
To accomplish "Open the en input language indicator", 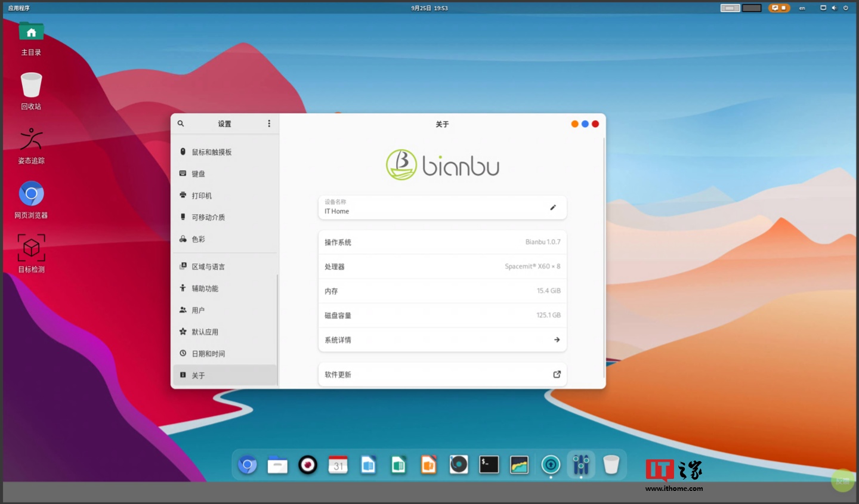I will [802, 8].
